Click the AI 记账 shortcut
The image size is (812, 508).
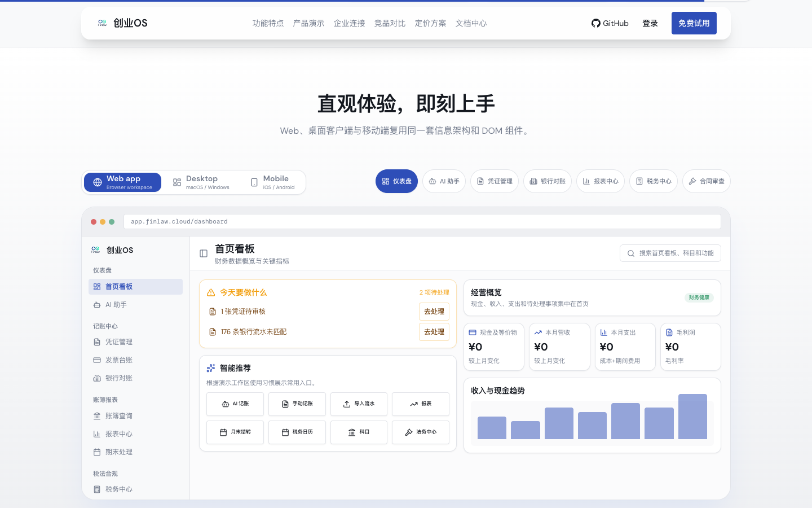[235, 404]
